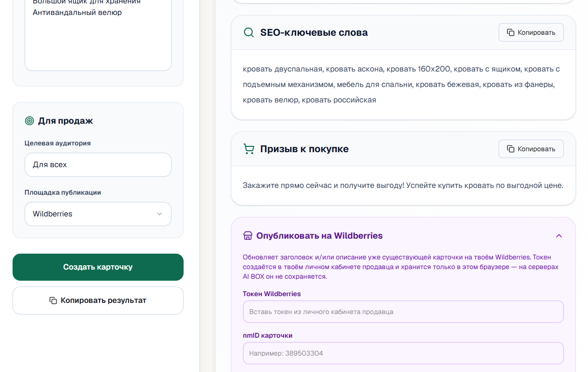Click the chevron arrow in Wildberries selector
This screenshot has width=588, height=372.
[x=159, y=214]
